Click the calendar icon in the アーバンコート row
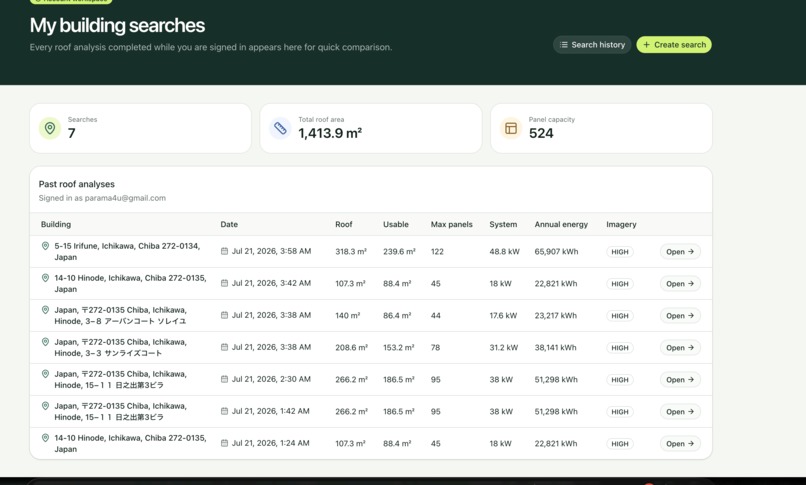This screenshot has height=485, width=806. pyautogui.click(x=224, y=315)
